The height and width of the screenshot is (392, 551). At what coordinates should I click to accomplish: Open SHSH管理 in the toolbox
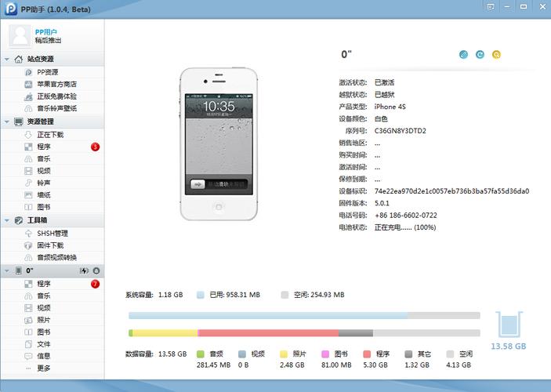(x=52, y=234)
